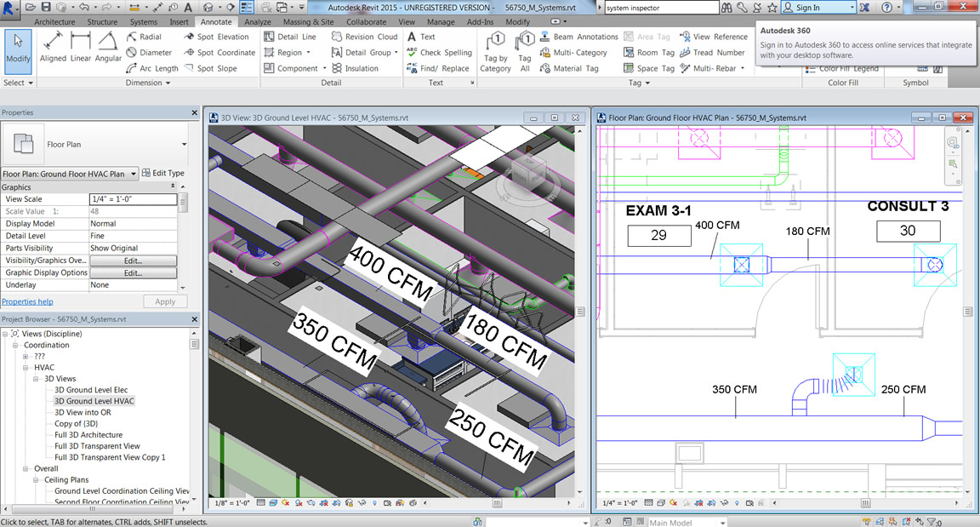Expand the Tag panel
Viewport: 980px width, 527px height.
coord(640,83)
